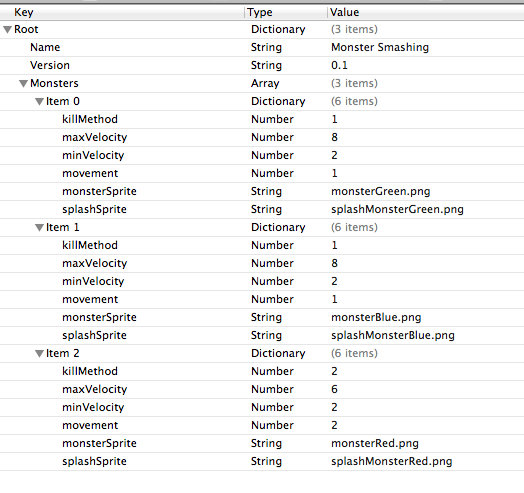Select minVelocity key under Item 1
524x493 pixels.
93,281
